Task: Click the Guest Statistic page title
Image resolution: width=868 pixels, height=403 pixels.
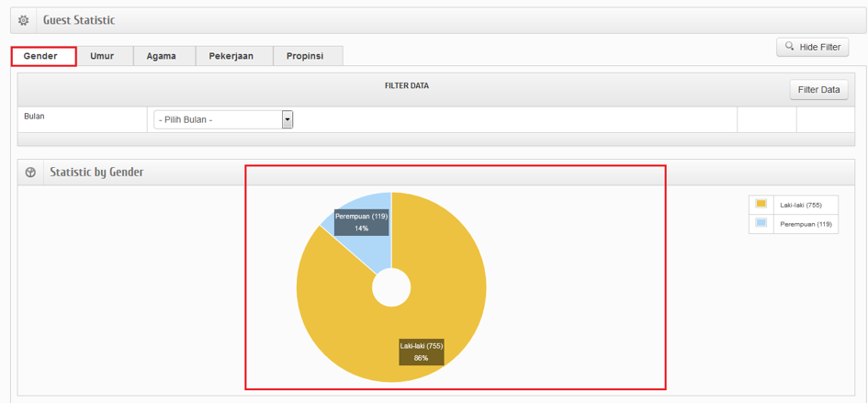Action: (79, 20)
